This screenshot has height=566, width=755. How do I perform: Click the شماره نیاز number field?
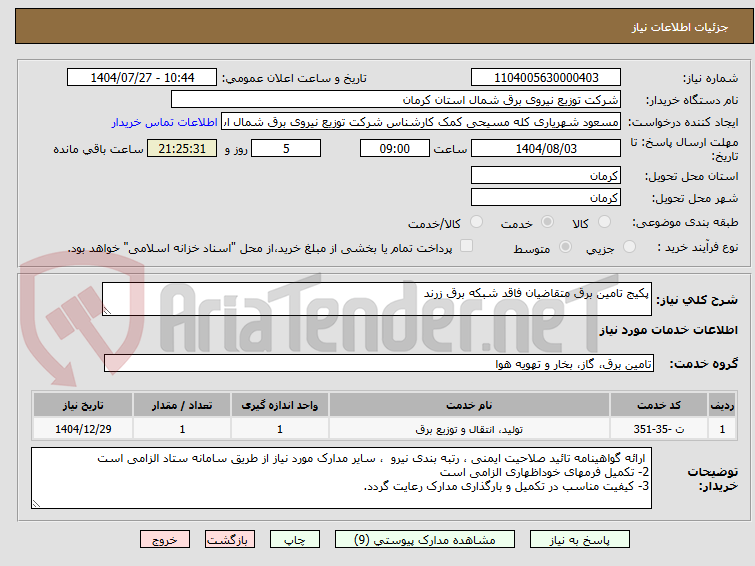[x=546, y=78]
